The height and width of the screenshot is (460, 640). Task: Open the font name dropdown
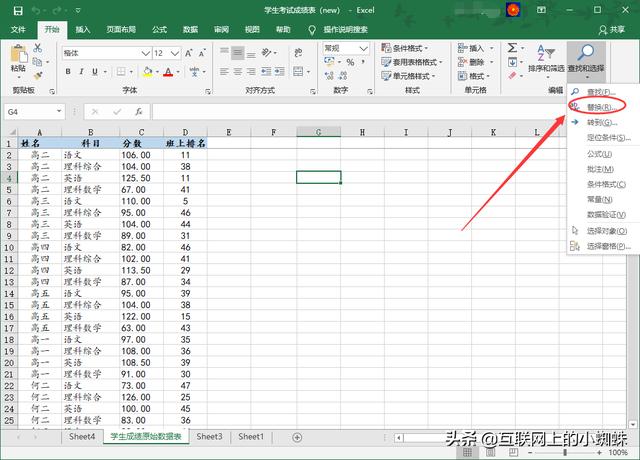coord(146,53)
